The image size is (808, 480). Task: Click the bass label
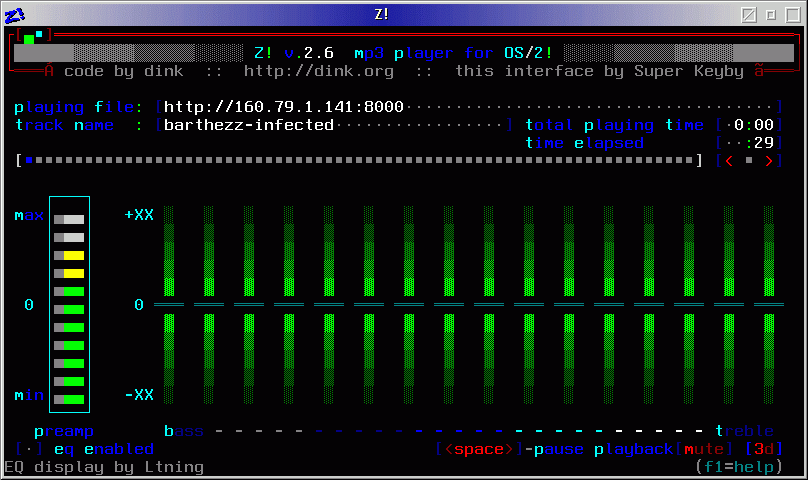point(183,431)
